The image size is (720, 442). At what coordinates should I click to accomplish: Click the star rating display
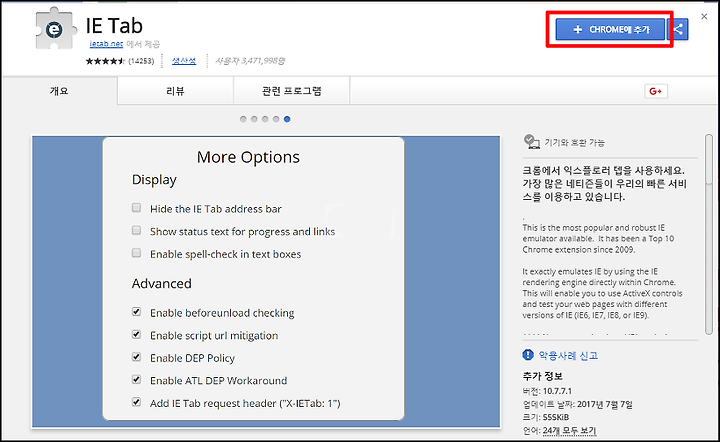pyautogui.click(x=105, y=61)
